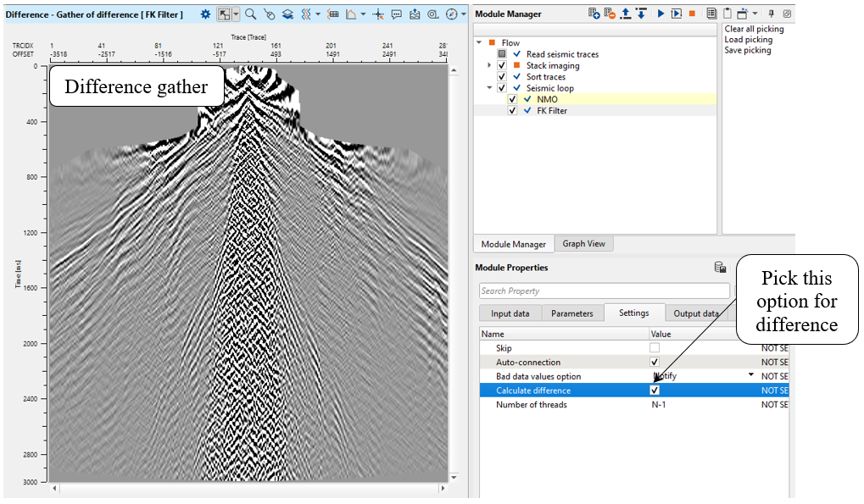864x504 pixels.
Task: Stop execution with the orange stop icon
Action: click(x=692, y=14)
